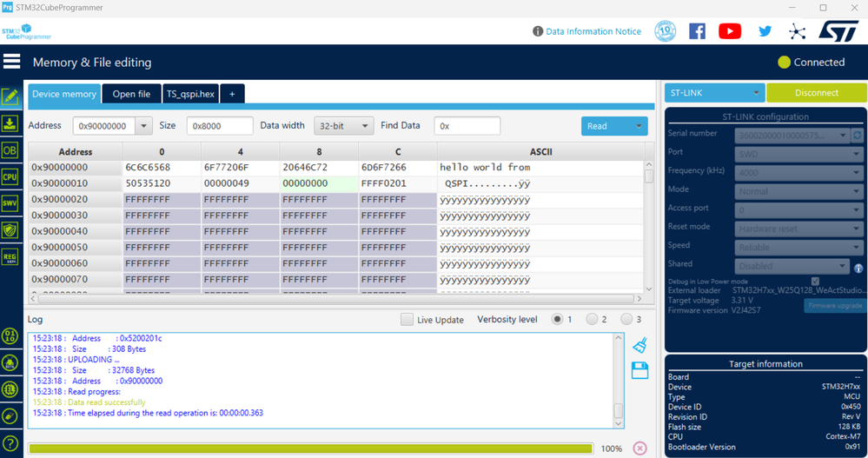
Task: Expand the Address dropdown arrow
Action: [143, 126]
